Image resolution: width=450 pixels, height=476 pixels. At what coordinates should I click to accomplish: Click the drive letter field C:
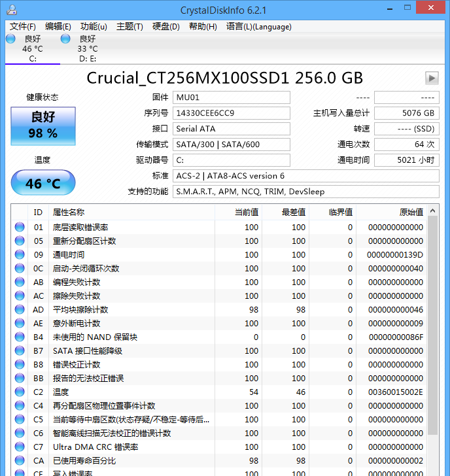232,160
